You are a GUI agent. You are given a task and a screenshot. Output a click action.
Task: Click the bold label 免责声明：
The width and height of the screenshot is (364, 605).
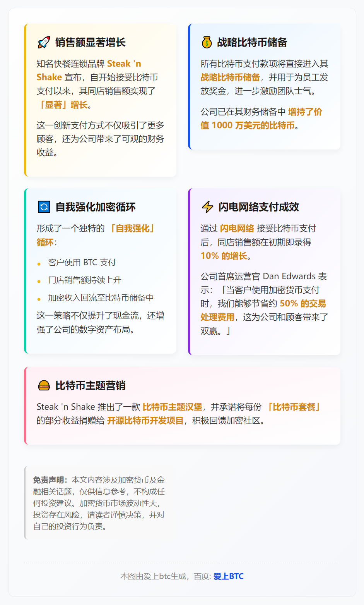coord(51,480)
